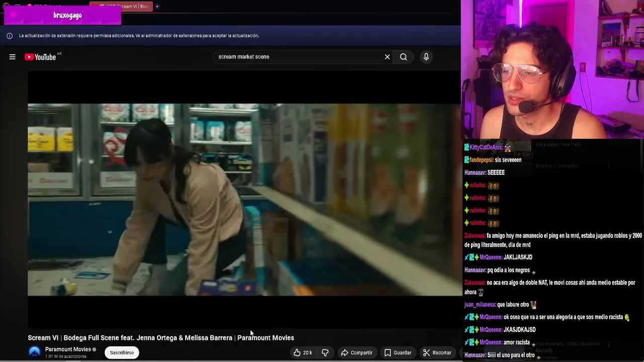Clear the search text with the X
Image resolution: width=644 pixels, height=362 pixels.
(387, 57)
